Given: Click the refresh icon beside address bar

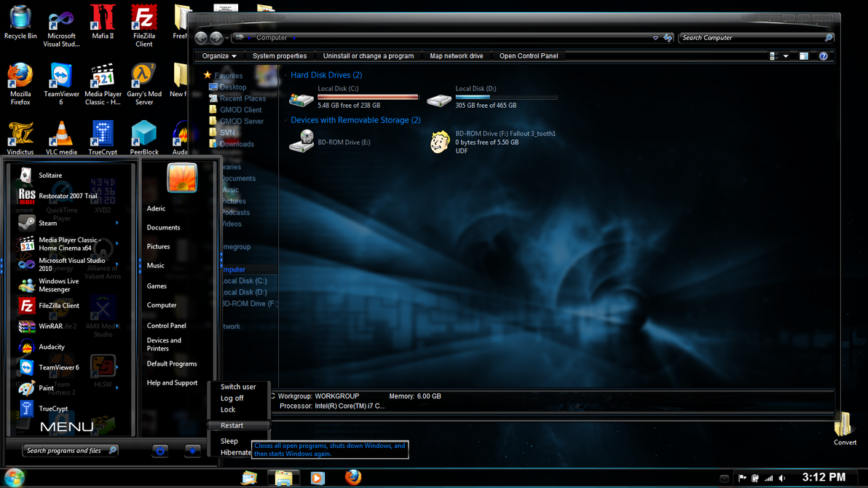Looking at the screenshot, I should [668, 38].
